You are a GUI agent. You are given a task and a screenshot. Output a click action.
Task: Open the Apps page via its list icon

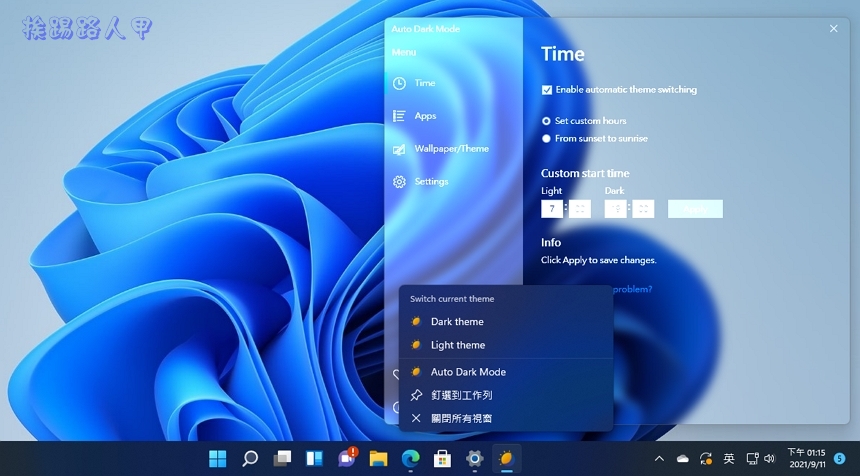(x=399, y=116)
